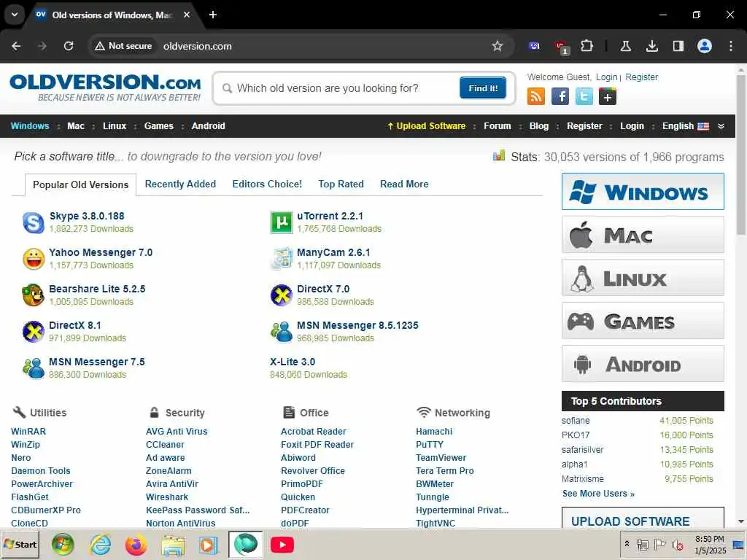Click the large Mac platform button

click(643, 235)
